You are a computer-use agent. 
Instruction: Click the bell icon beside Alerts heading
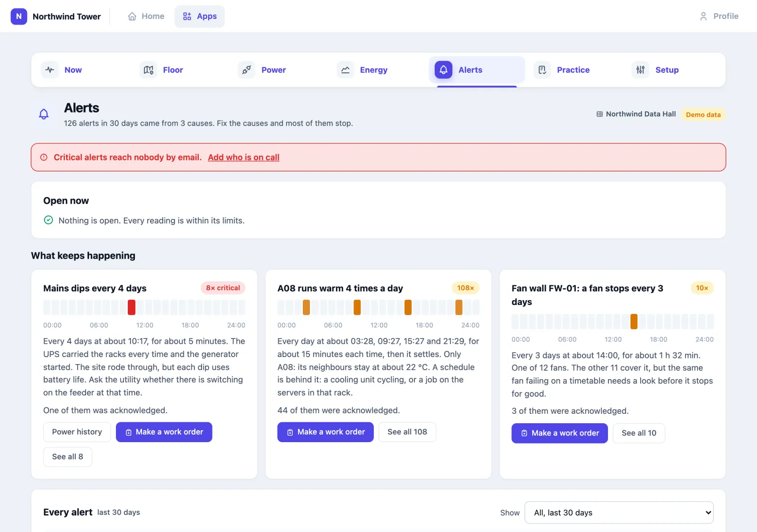(44, 114)
